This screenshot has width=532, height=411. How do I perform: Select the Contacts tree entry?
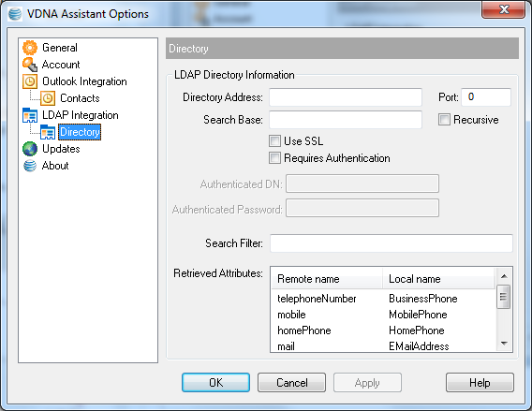coord(80,98)
